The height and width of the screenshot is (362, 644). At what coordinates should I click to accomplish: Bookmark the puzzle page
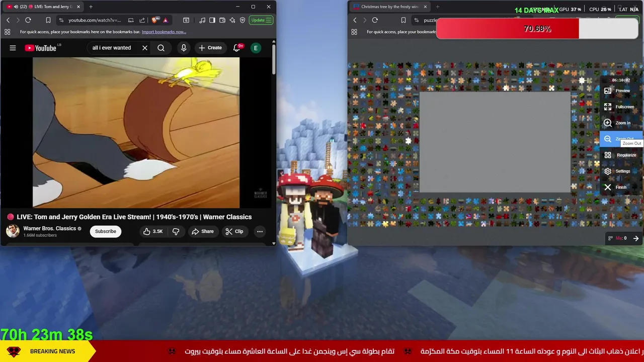[x=403, y=20]
